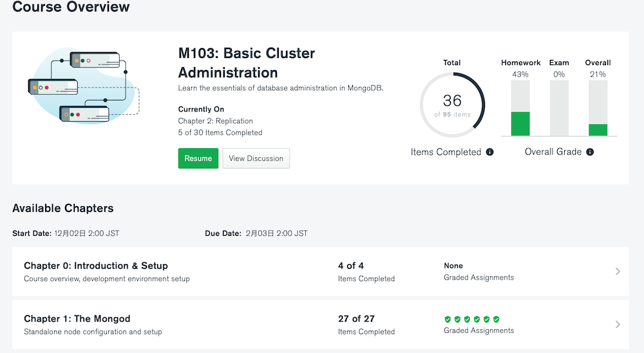Click 'Chapter 2: Replication' text

(215, 121)
